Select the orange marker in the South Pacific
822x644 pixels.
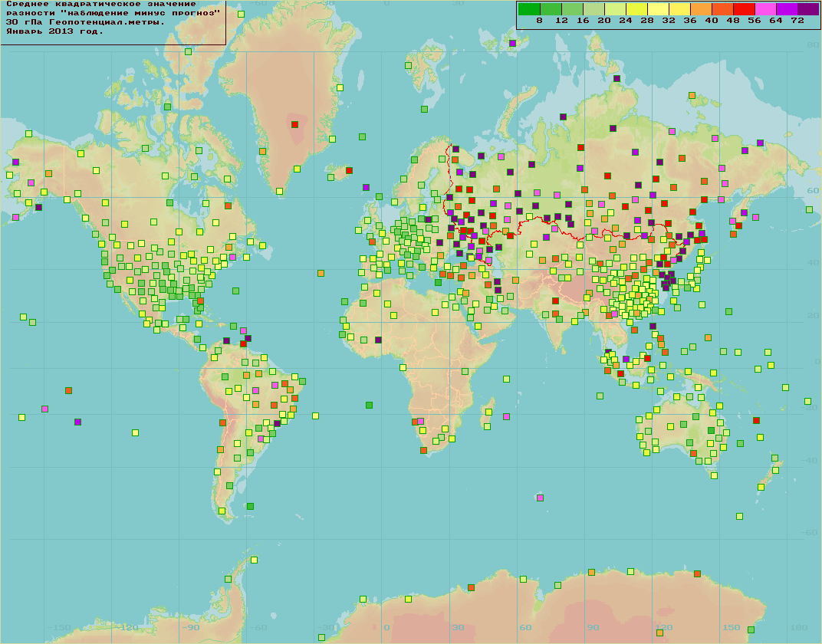(x=68, y=390)
